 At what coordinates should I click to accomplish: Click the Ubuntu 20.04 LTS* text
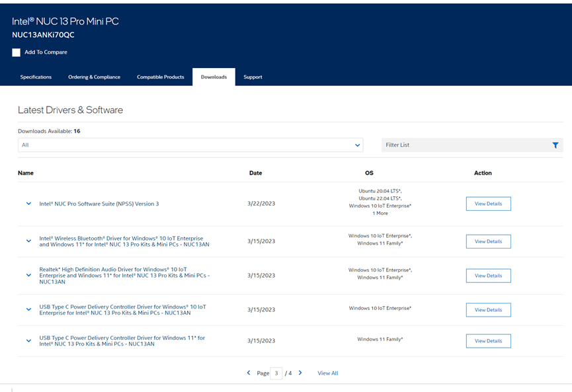[x=380, y=191]
